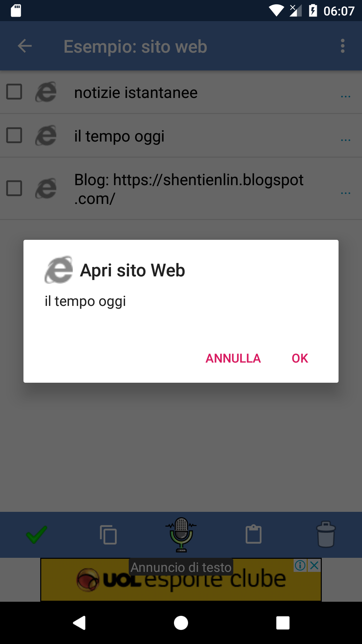Close the UOL esporte clube ad

[x=314, y=566]
